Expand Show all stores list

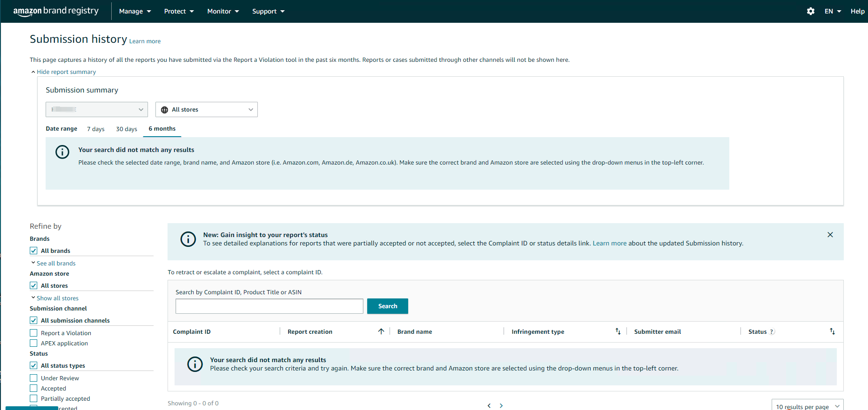[x=55, y=298]
